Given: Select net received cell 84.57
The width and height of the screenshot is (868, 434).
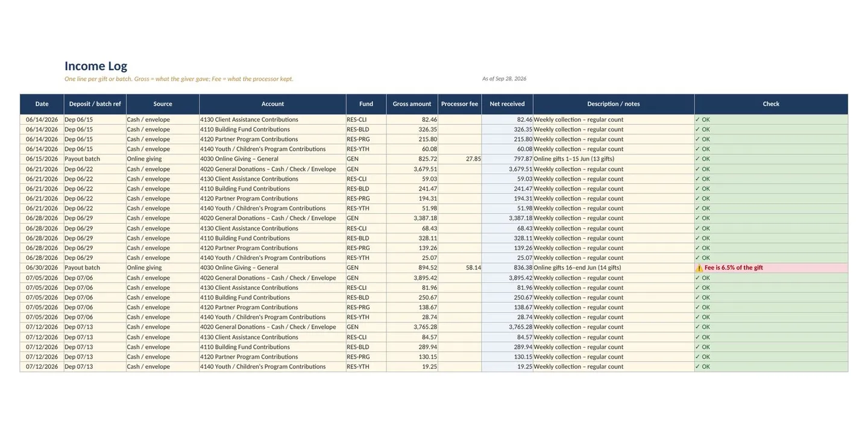Looking at the screenshot, I should click(507, 337).
